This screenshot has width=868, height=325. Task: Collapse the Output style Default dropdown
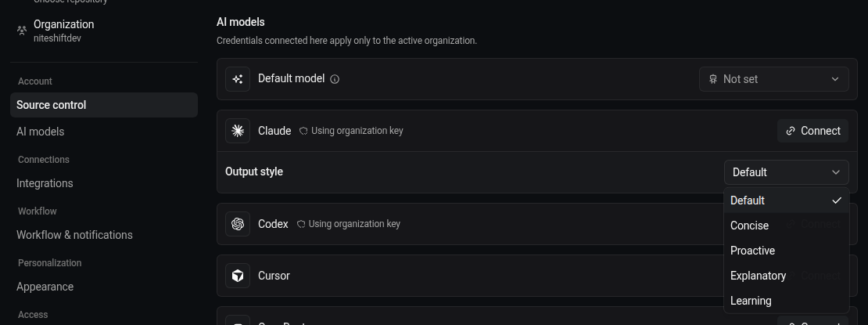(x=786, y=172)
